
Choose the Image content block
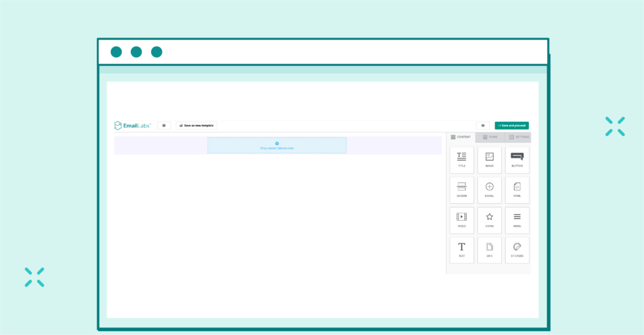(x=489, y=160)
